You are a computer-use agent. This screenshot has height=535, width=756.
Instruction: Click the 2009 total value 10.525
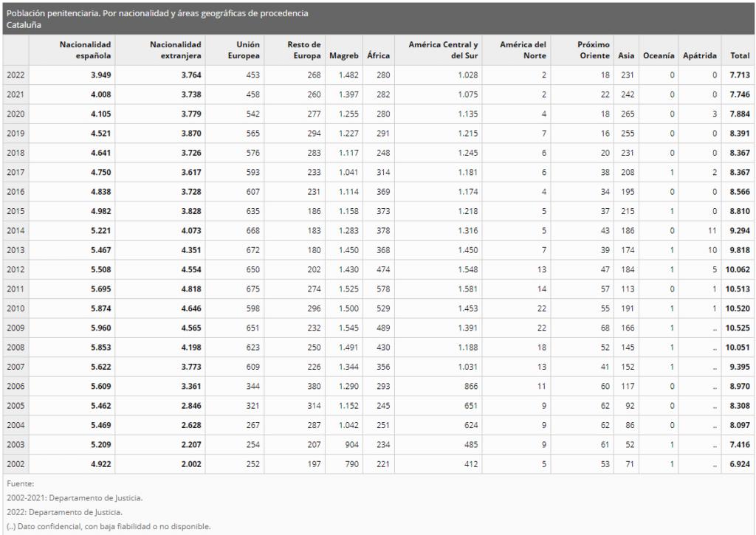(738, 328)
